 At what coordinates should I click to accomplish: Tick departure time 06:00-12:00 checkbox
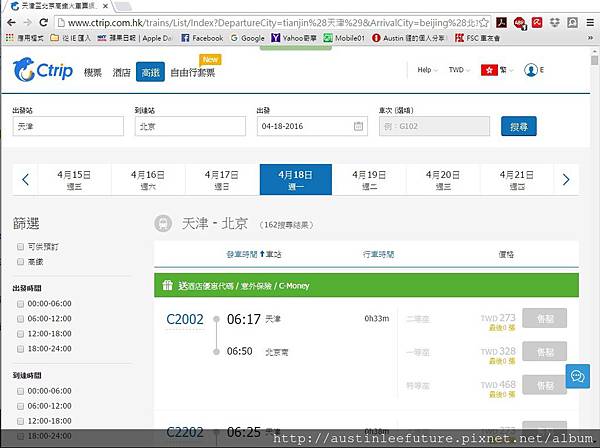20,319
